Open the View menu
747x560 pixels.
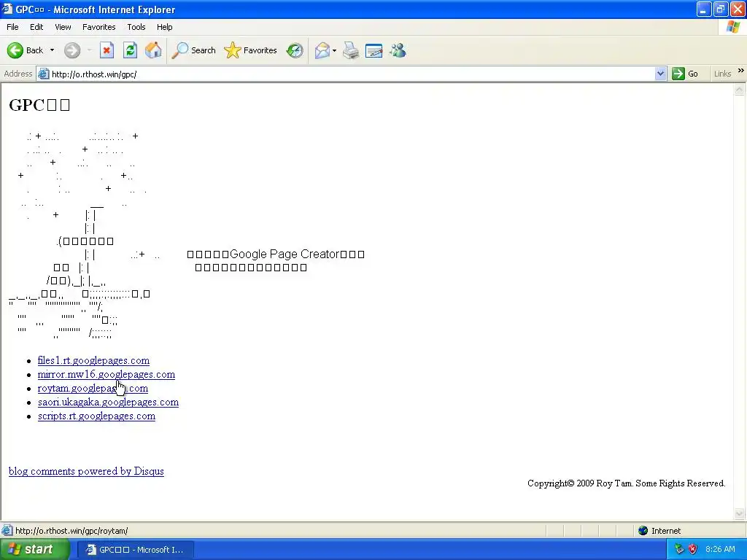pyautogui.click(x=63, y=27)
